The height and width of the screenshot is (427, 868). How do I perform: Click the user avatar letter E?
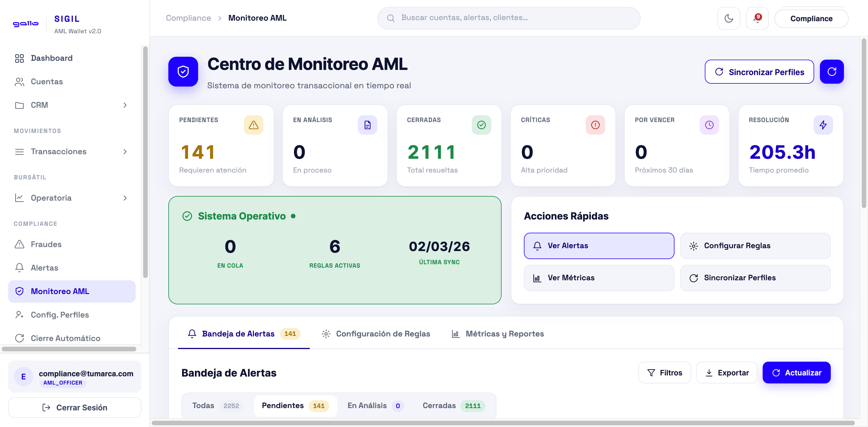click(23, 376)
